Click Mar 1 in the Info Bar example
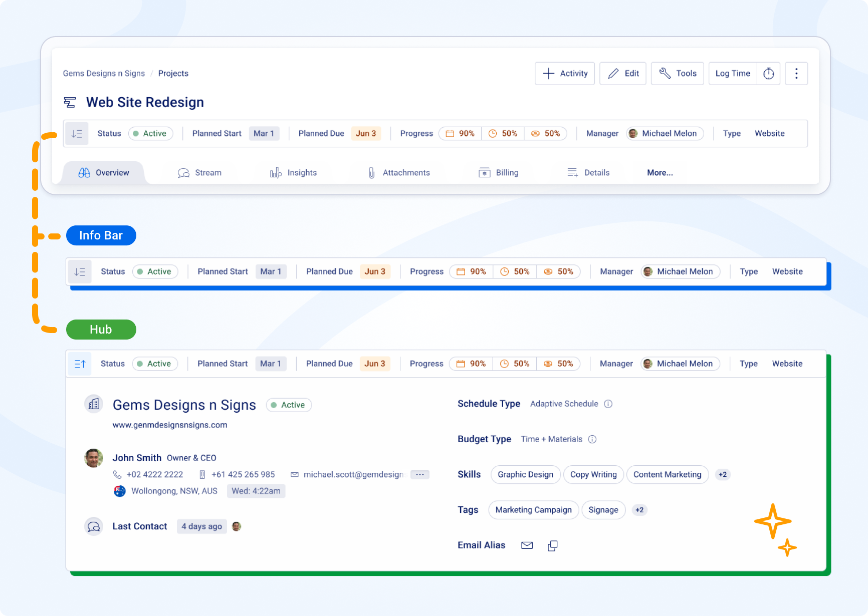The height and width of the screenshot is (616, 868). (x=271, y=272)
